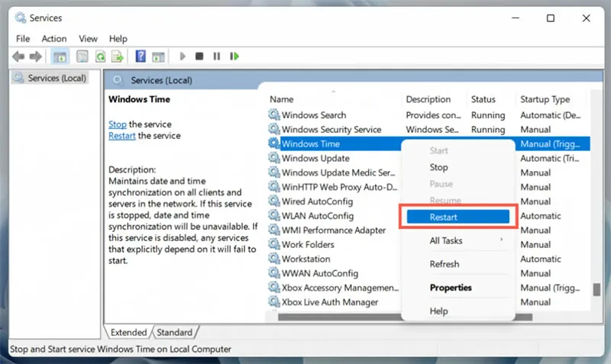This screenshot has height=364, width=611.
Task: Click the Back arrow in the toolbar
Action: coord(18,56)
